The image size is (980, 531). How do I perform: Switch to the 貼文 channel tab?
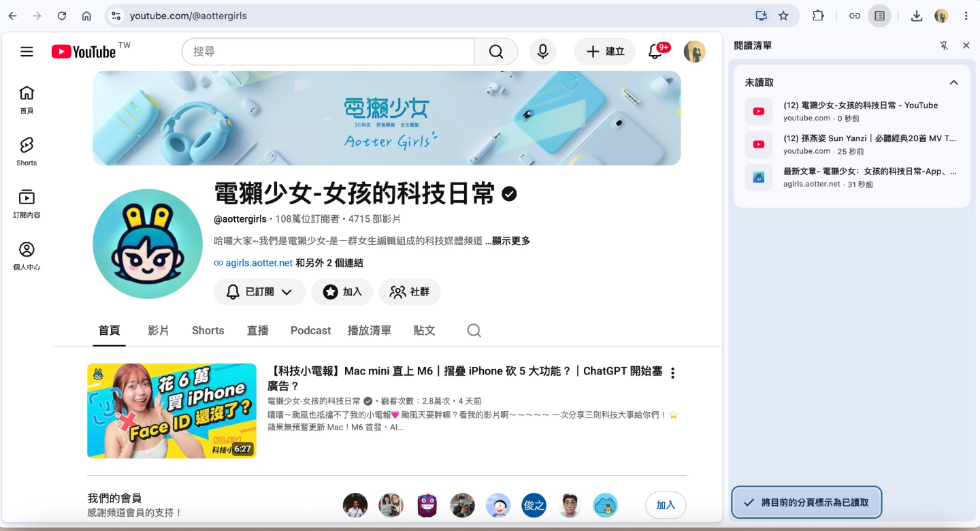click(424, 330)
